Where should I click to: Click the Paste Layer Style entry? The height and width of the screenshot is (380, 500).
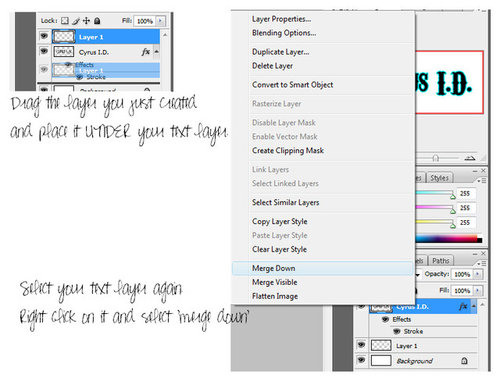click(x=280, y=236)
